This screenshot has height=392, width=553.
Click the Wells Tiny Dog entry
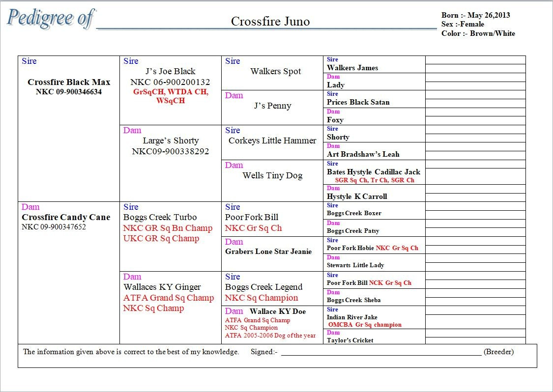[x=272, y=175]
